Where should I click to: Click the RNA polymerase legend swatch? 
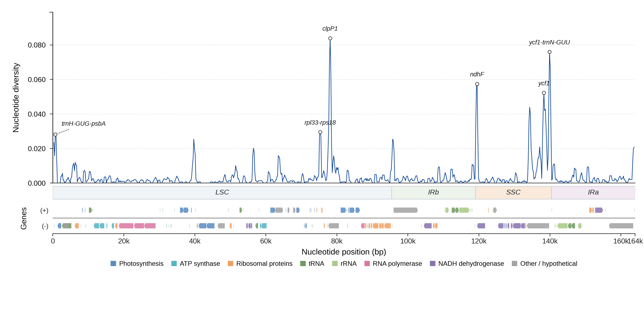pos(367,264)
